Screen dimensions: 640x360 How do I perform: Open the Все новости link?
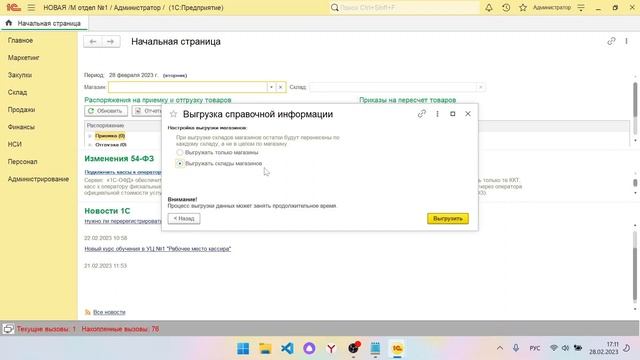click(109, 312)
